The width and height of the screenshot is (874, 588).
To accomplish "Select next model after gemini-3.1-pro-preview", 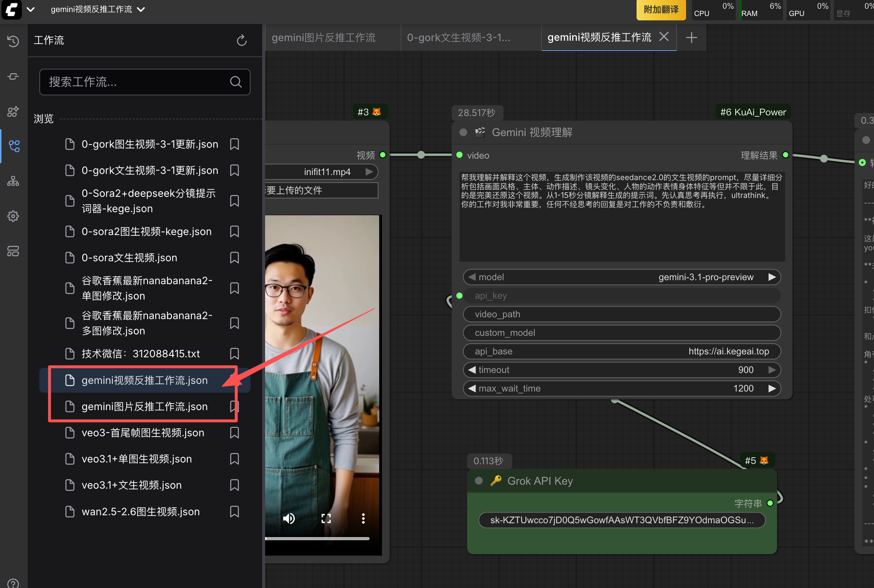I will tap(772, 277).
